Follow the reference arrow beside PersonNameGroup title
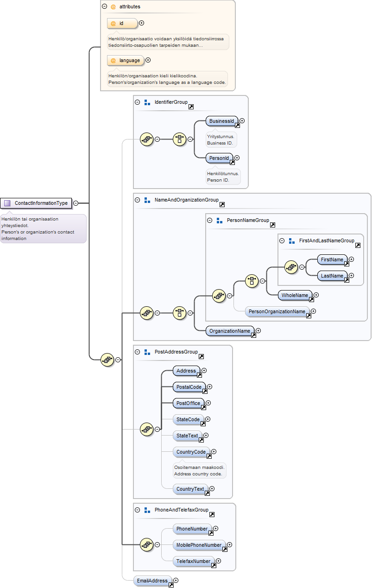Screen dimensions: 372x588 [272, 225]
